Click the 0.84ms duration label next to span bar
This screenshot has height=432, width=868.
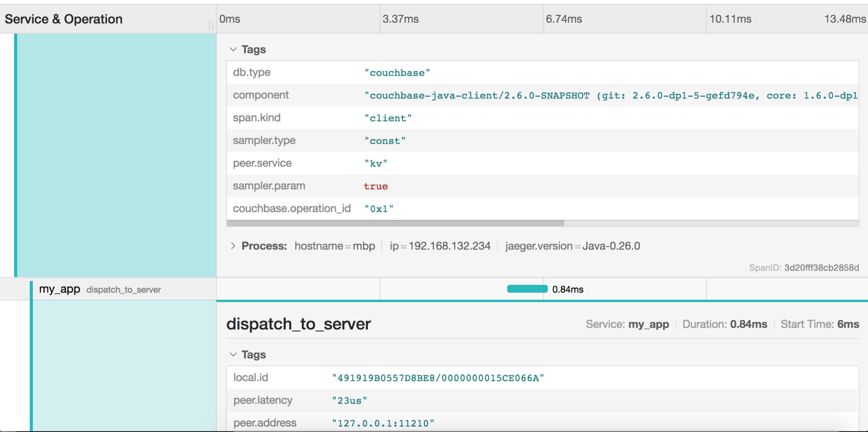click(568, 289)
